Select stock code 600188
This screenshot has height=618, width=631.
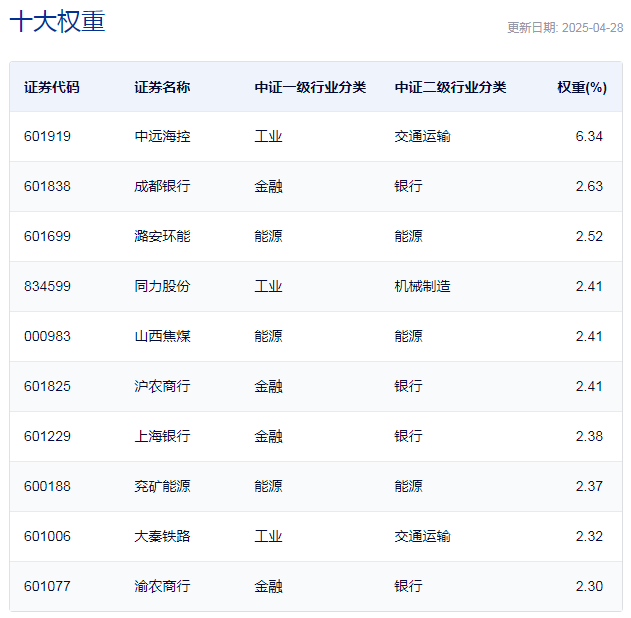[x=47, y=486]
